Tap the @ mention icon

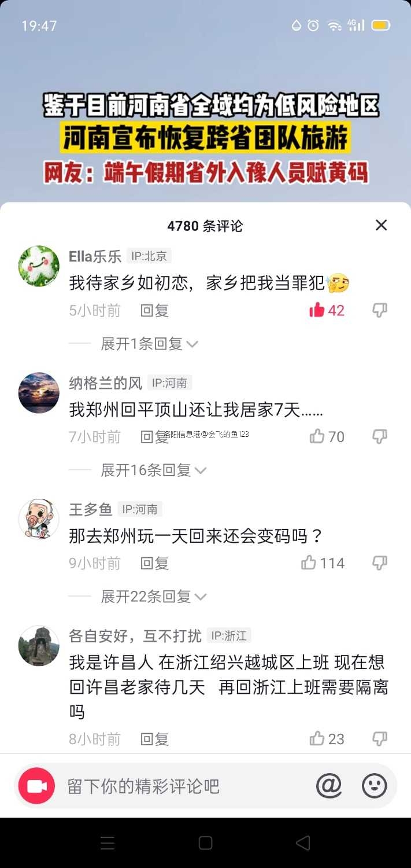pyautogui.click(x=329, y=786)
